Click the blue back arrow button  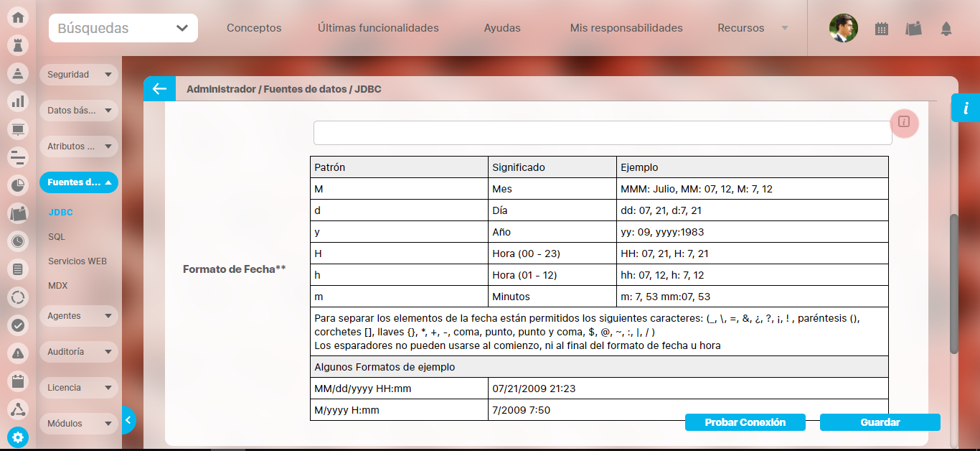[159, 89]
